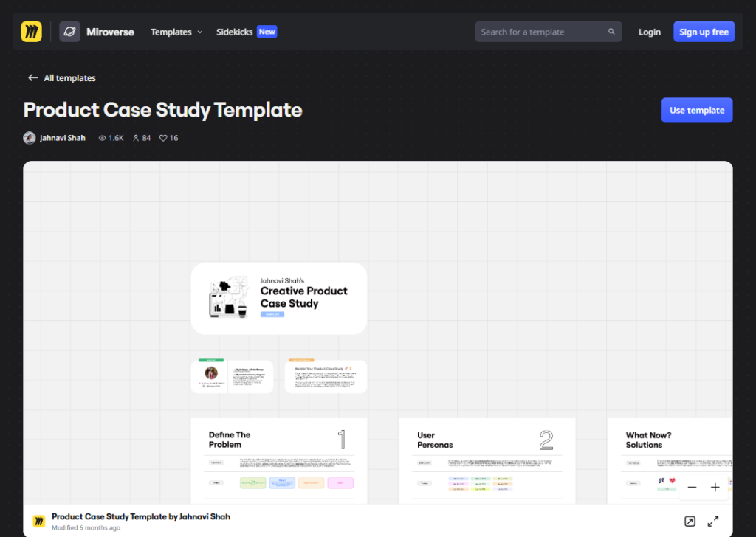Viewport: 756px width, 537px height.
Task: Click the search magnifier icon
Action: 611,32
